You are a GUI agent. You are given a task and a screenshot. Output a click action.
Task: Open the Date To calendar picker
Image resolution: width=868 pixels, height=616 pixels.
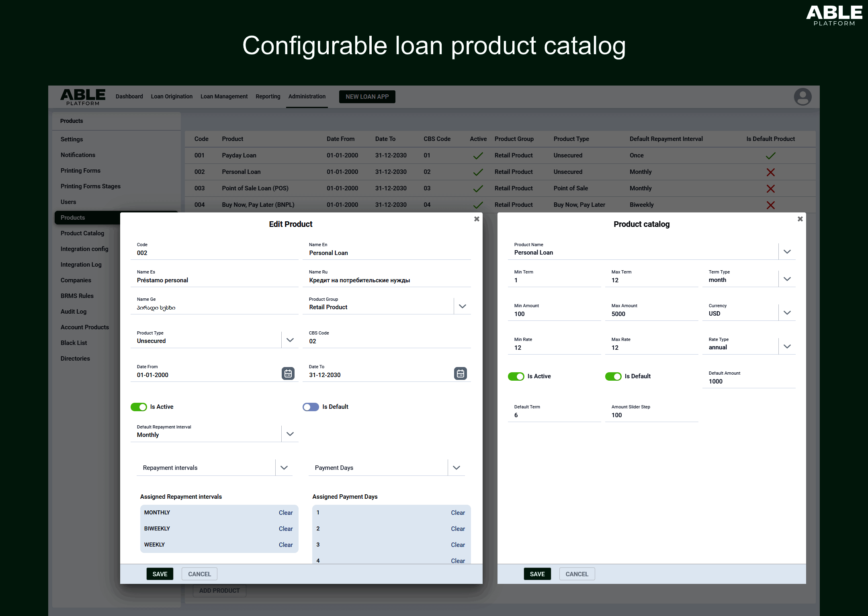(x=461, y=373)
